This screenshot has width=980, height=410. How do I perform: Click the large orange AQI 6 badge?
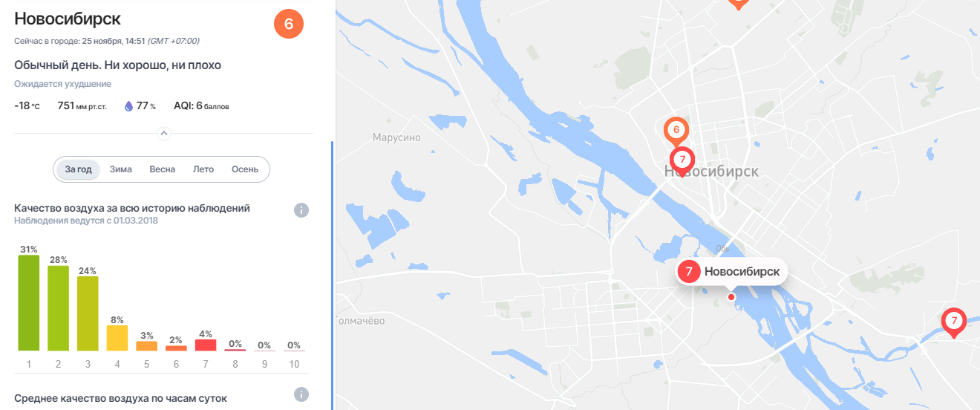click(x=289, y=24)
